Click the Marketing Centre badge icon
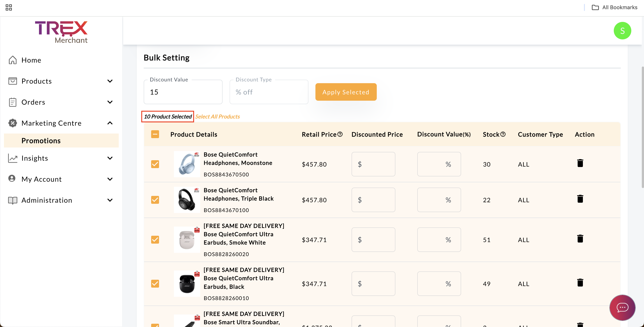This screenshot has width=644, height=327. click(13, 123)
